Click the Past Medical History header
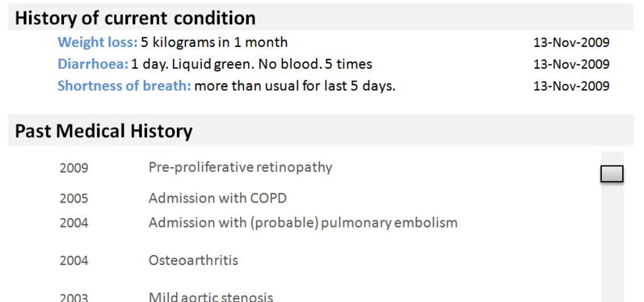Viewport: 644px width, 302px height. 104,131
